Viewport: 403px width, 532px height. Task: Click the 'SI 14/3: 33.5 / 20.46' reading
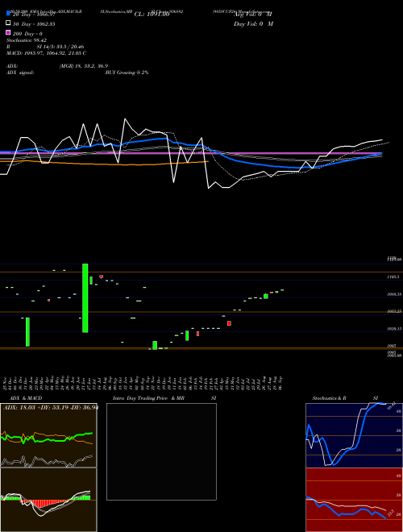pos(60,47)
